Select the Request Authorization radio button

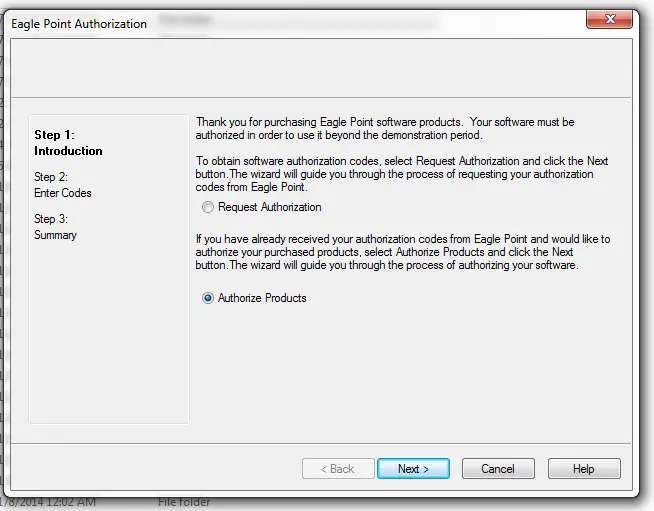coord(208,207)
